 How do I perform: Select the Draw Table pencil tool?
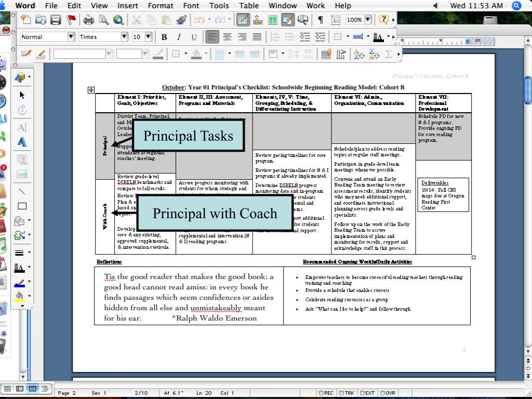click(x=26, y=54)
